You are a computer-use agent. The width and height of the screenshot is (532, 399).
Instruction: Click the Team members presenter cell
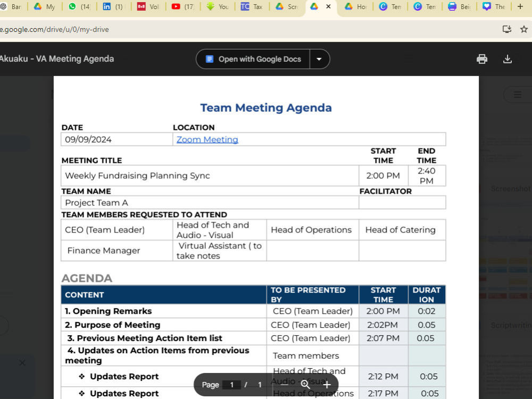click(312, 355)
